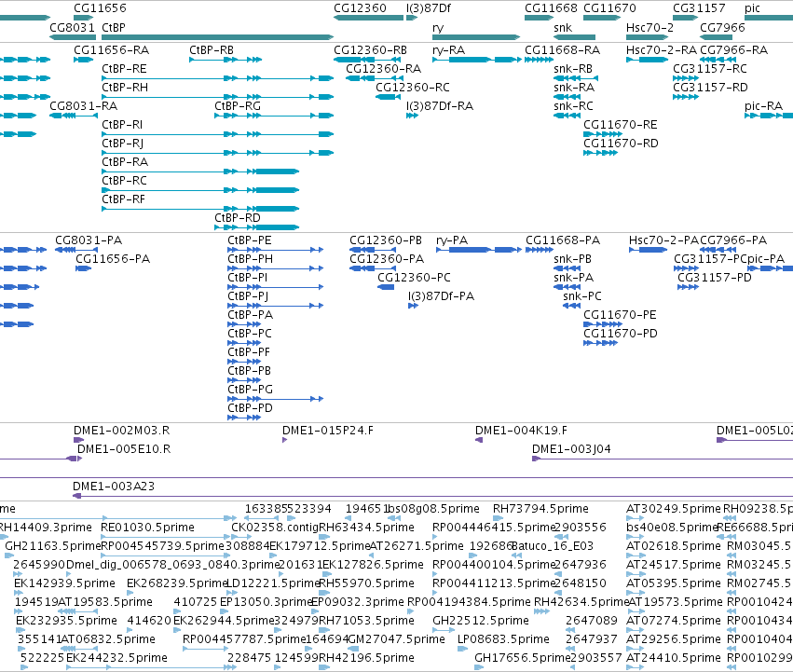The height and width of the screenshot is (672, 793).
Task: Click the CtBP-RC transcript label
Action: point(125,181)
